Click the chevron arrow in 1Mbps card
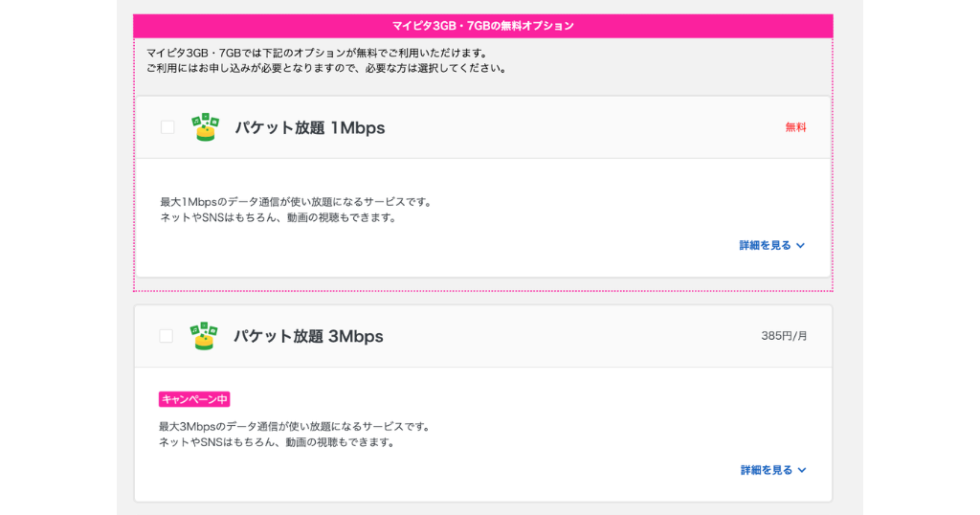 (800, 246)
